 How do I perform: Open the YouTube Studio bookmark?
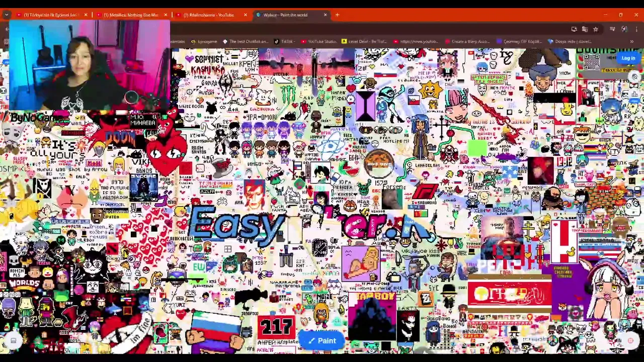tap(318, 41)
